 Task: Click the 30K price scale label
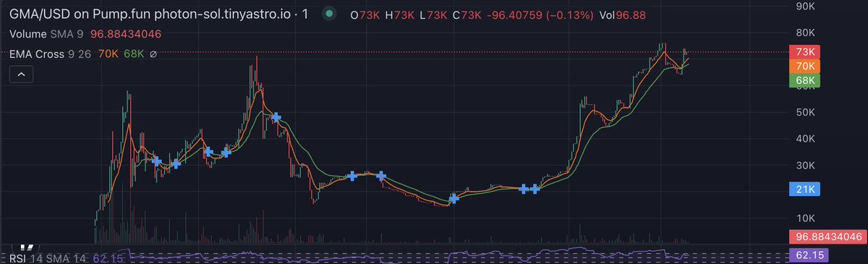(806, 166)
